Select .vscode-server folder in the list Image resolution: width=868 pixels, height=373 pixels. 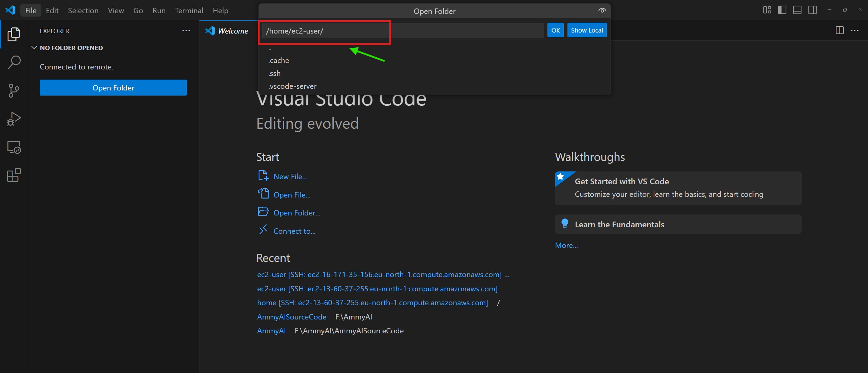pos(292,86)
